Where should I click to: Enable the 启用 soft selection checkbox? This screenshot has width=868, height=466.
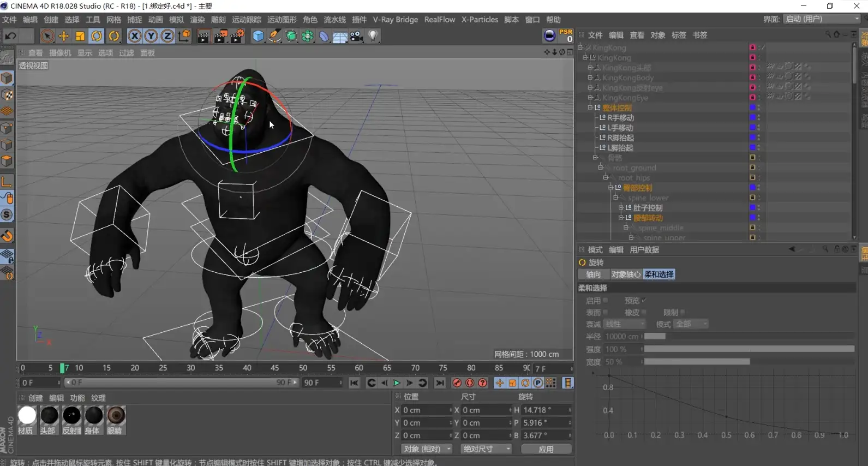pyautogui.click(x=605, y=301)
